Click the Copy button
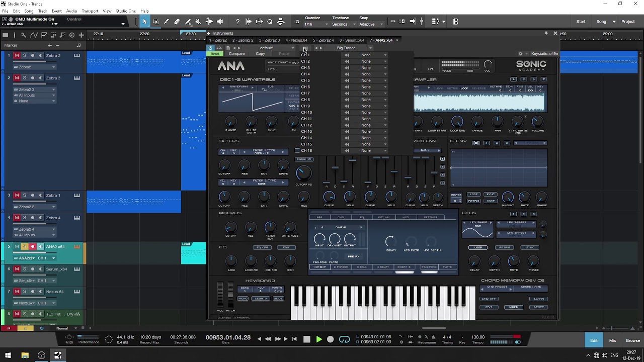 pyautogui.click(x=260, y=54)
